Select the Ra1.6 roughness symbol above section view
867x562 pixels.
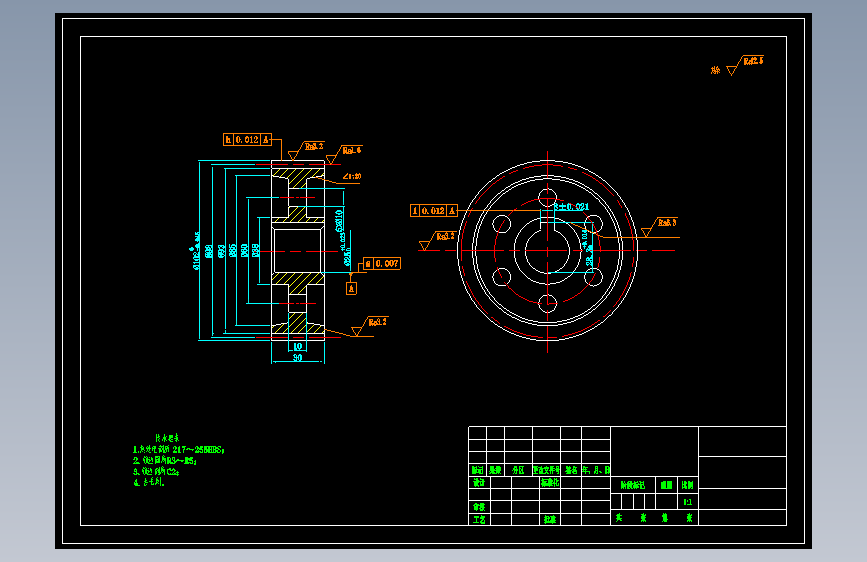tap(344, 155)
